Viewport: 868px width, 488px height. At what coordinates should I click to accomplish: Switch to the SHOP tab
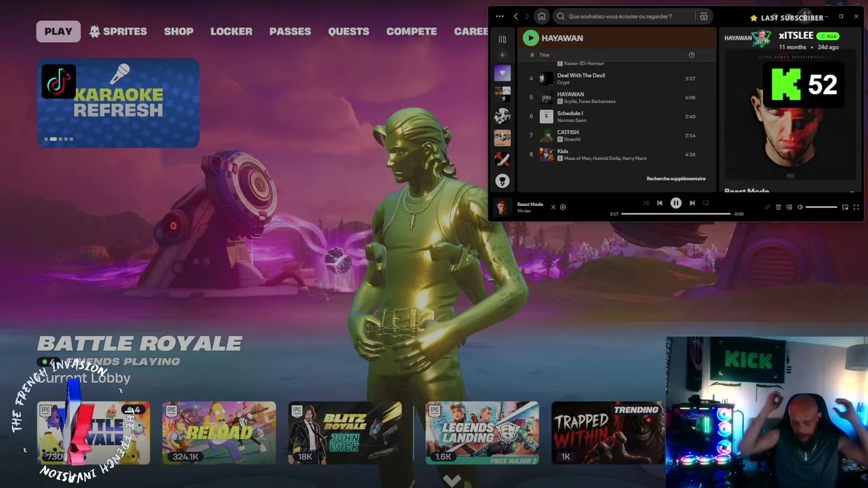tap(178, 31)
